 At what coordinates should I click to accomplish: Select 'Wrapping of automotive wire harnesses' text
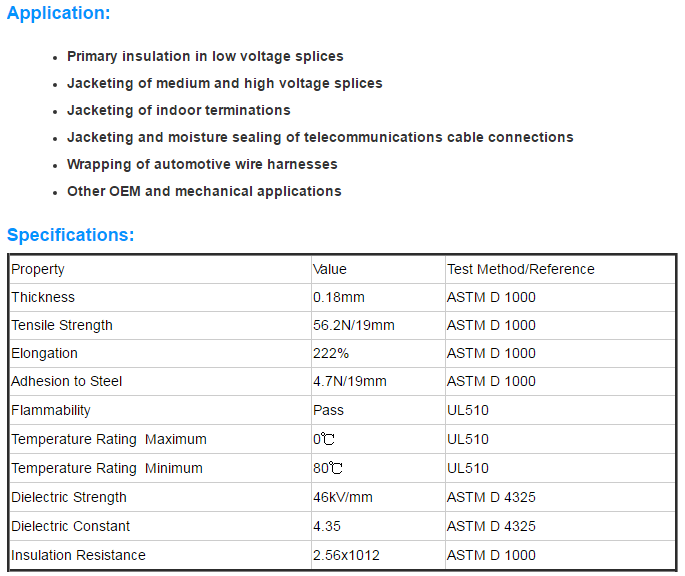click(202, 164)
